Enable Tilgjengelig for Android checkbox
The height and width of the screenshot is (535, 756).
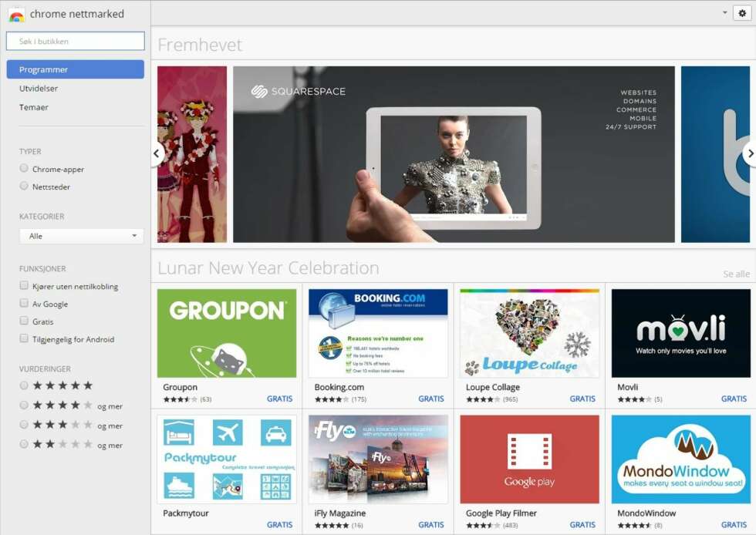pyautogui.click(x=24, y=338)
